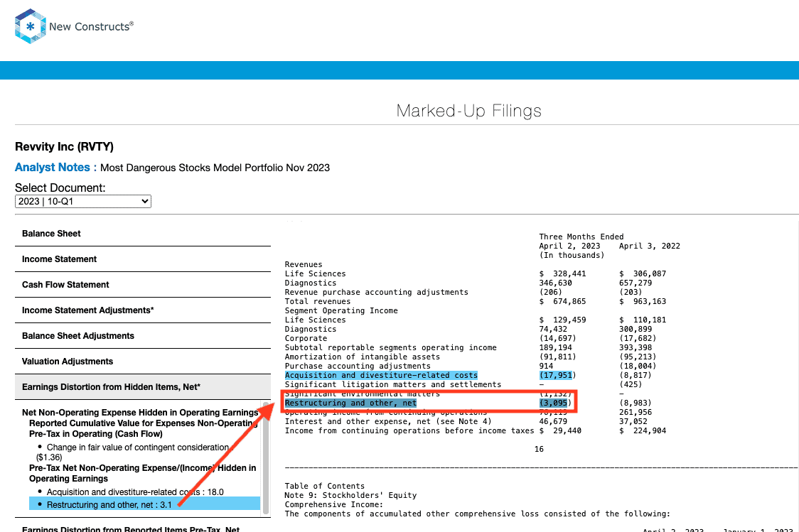Click 'Significant litigation matters and settlements' row
Viewport: 799px width, 532px height.
[x=393, y=384]
